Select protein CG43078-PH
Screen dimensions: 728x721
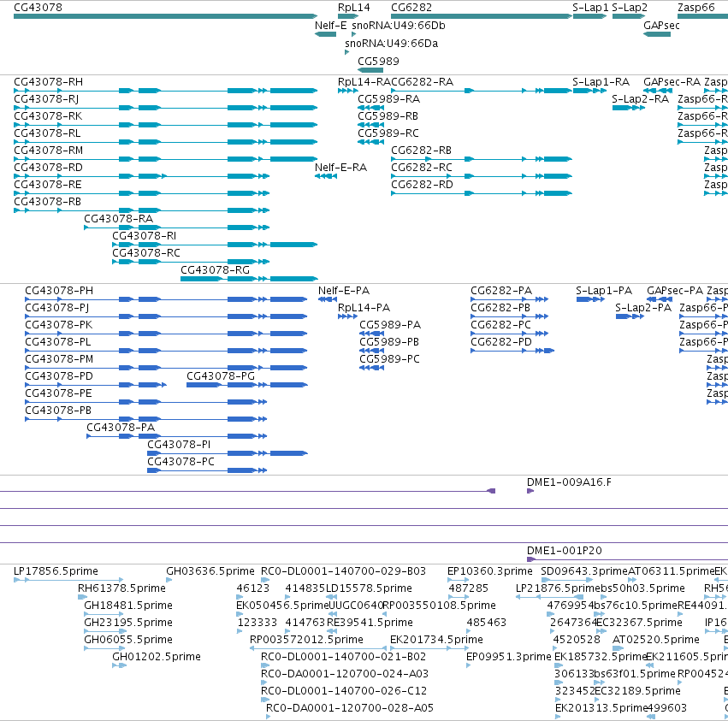59,291
